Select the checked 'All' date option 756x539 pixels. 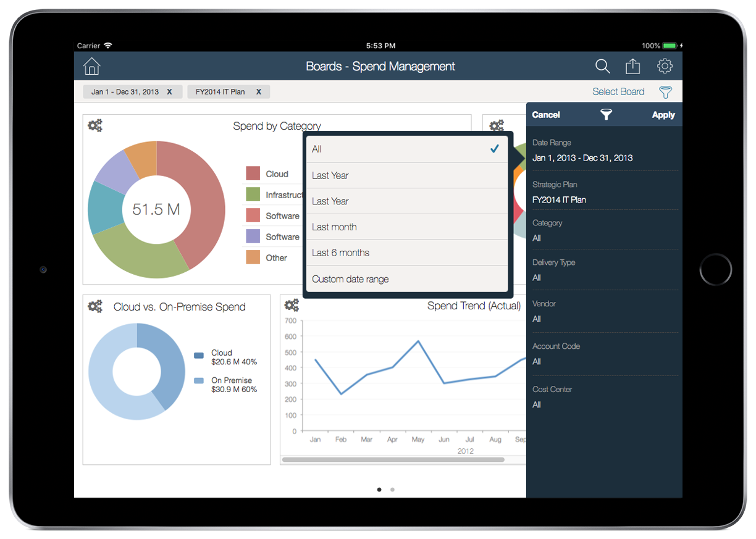[407, 149]
